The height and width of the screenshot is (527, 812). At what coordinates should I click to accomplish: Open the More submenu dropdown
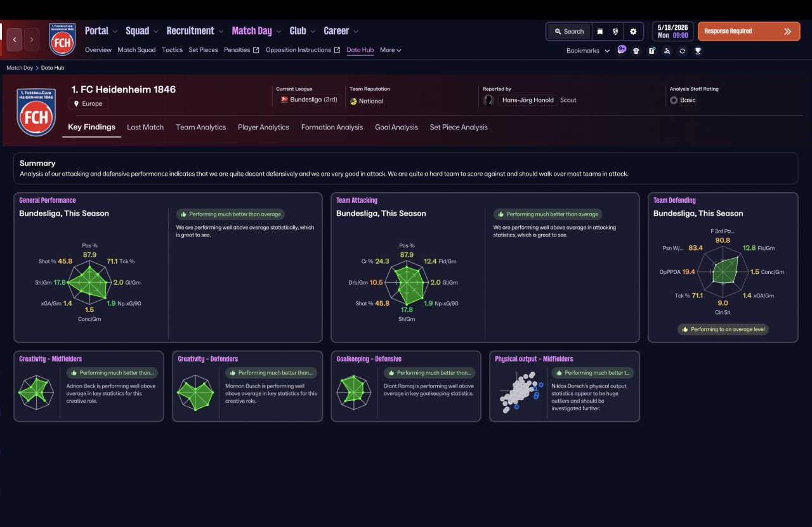click(x=391, y=50)
